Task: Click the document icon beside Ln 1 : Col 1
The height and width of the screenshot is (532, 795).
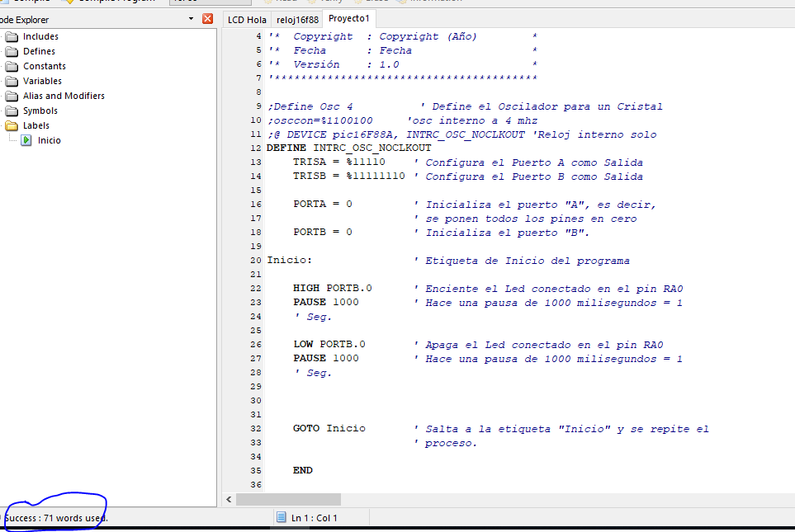Action: (281, 517)
